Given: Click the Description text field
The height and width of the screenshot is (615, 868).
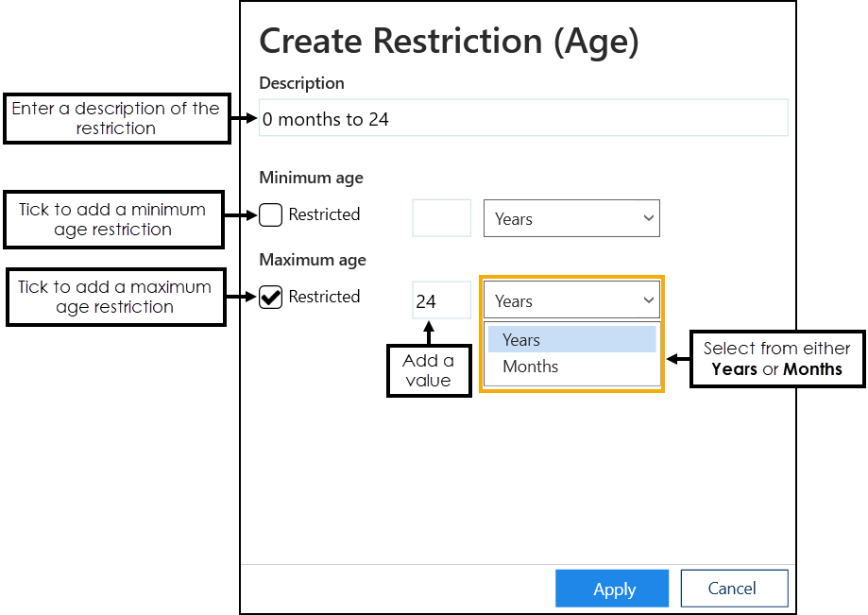Looking at the screenshot, I should (x=522, y=119).
